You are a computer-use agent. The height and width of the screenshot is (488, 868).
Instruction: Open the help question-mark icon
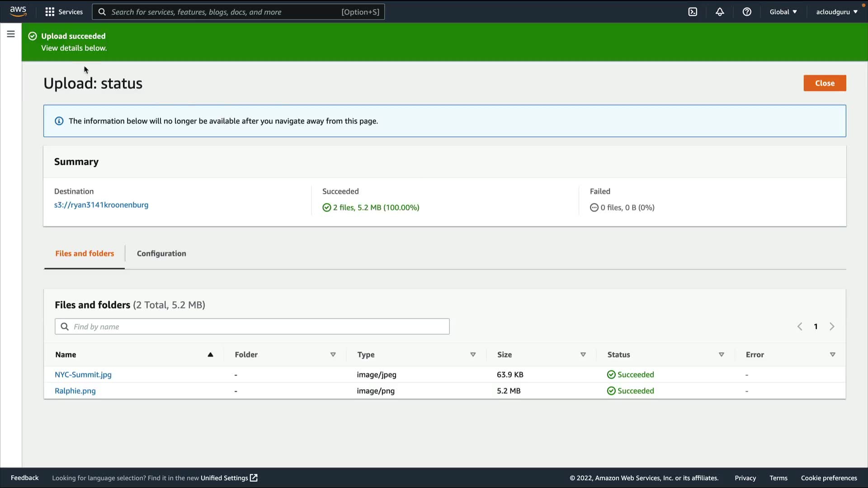pos(747,12)
